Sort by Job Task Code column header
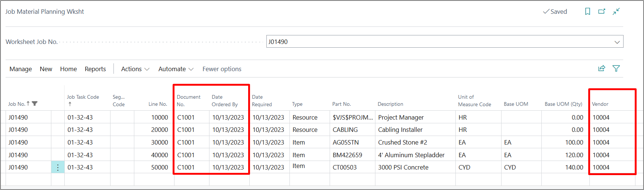644x190 pixels. (83, 97)
